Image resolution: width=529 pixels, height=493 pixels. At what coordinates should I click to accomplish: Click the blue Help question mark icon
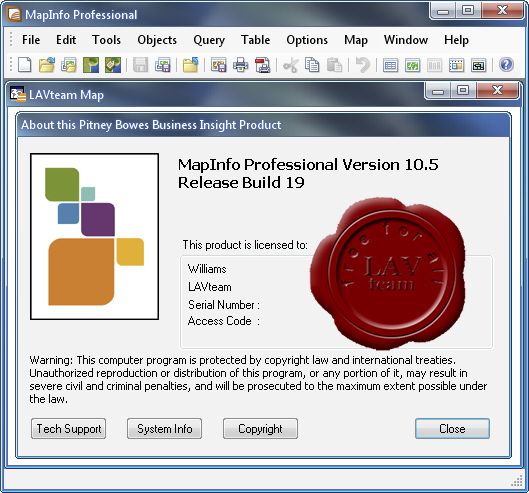pyautogui.click(x=506, y=64)
